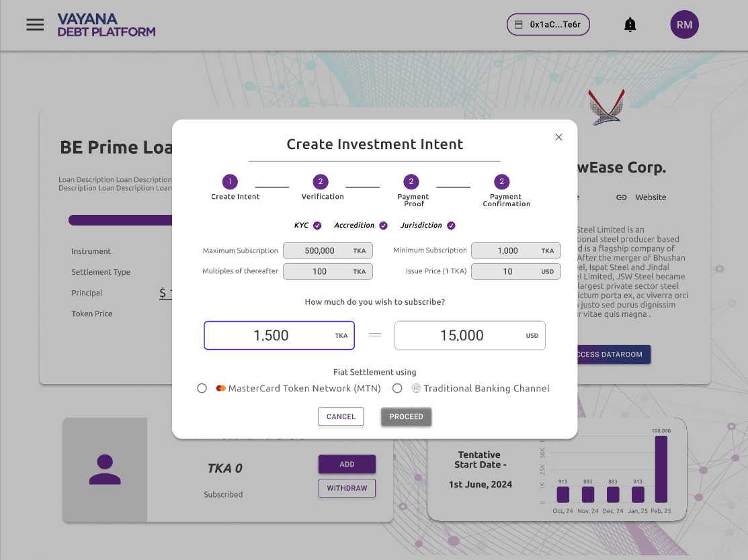748x560 pixels.
Task: Click the ADD button
Action: click(347, 464)
